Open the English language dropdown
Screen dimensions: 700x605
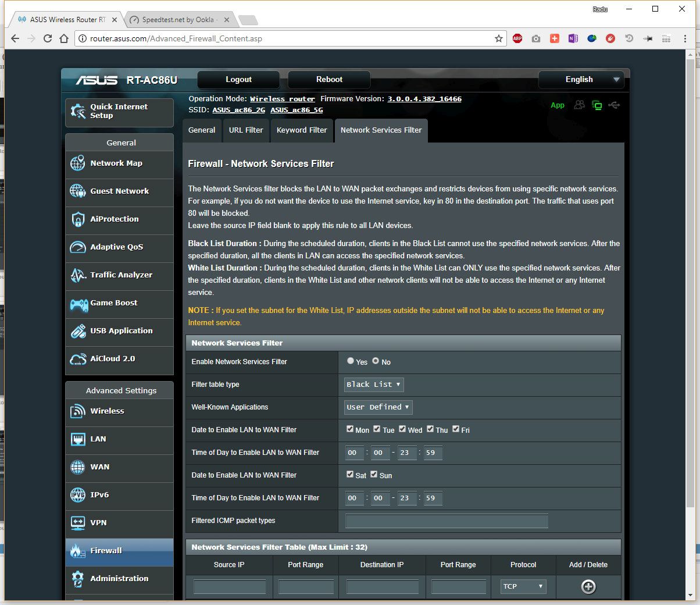pos(581,80)
